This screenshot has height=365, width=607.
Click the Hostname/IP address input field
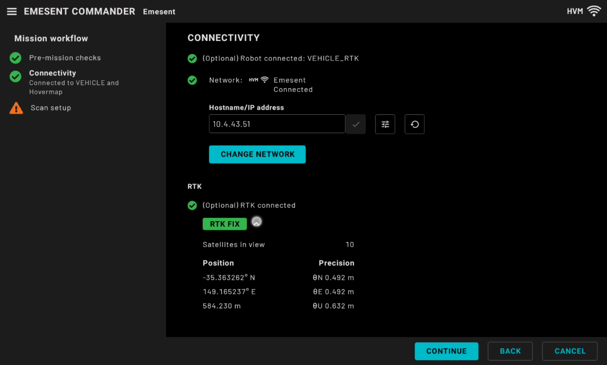point(277,124)
